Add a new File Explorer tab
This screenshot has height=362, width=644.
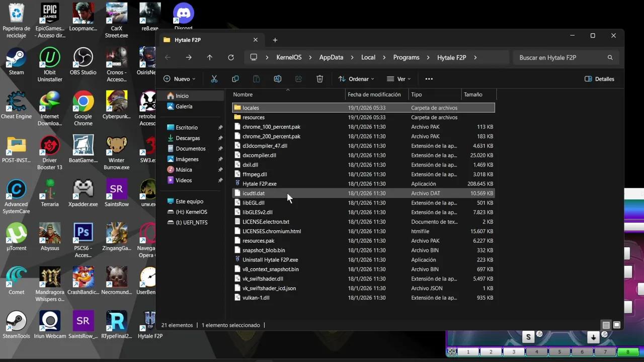pyautogui.click(x=275, y=40)
